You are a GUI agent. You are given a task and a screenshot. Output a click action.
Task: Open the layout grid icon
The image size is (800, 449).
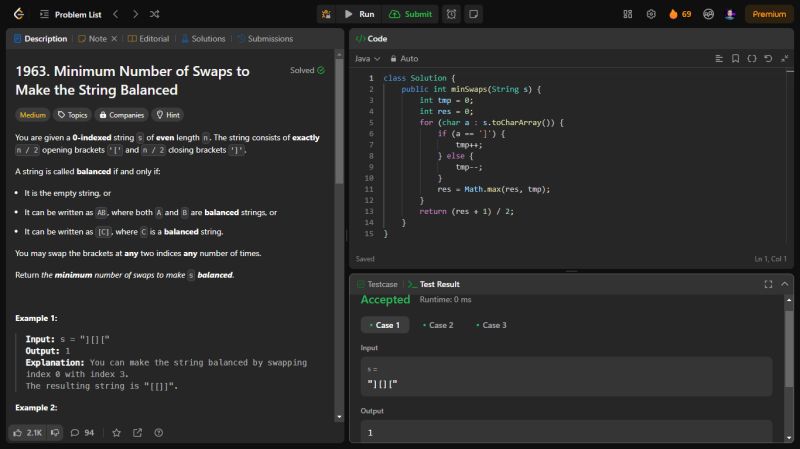628,14
